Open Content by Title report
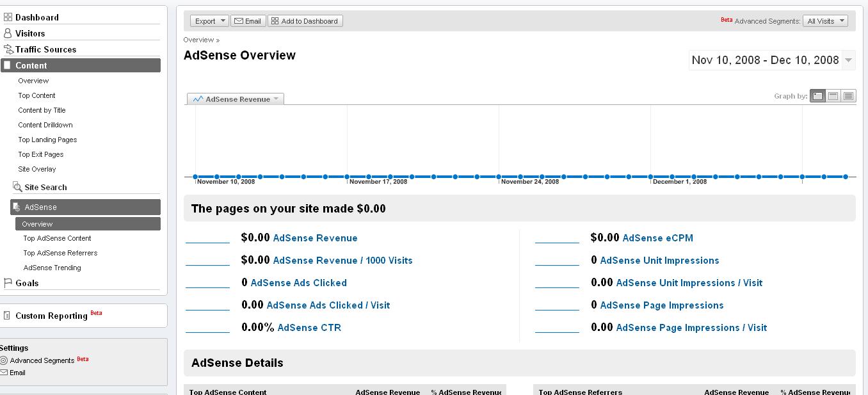This screenshot has width=868, height=395. click(42, 110)
